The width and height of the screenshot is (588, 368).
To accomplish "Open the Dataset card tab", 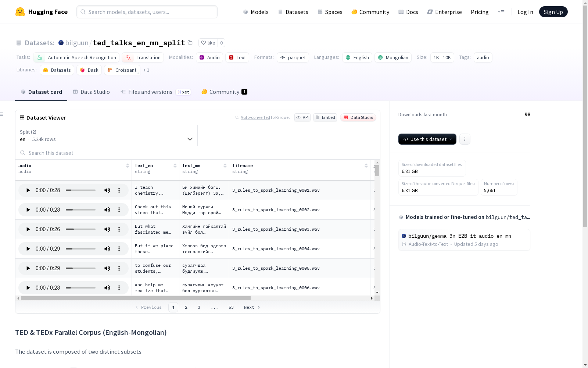I will pos(41,92).
